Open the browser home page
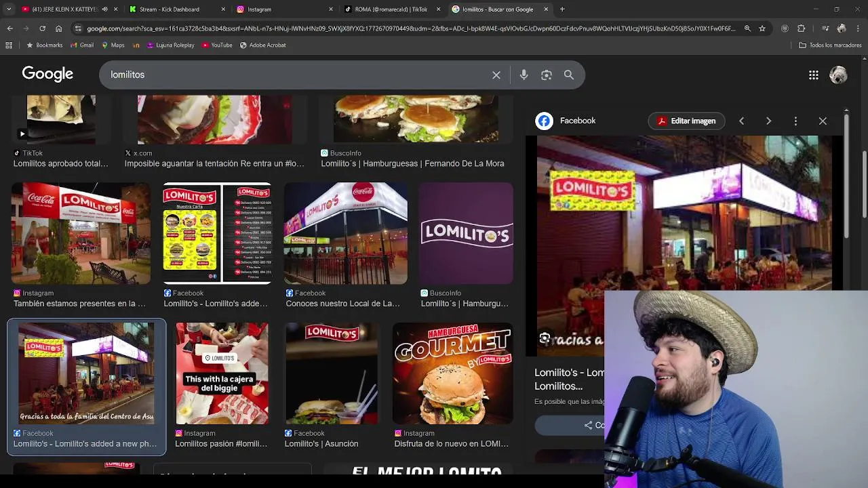868x488 pixels. click(x=58, y=28)
